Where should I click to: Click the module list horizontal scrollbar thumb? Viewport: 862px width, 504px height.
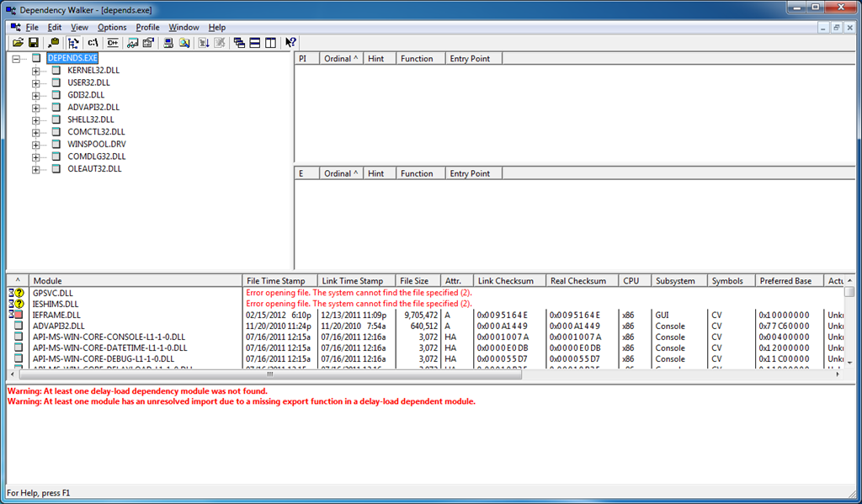pos(270,374)
